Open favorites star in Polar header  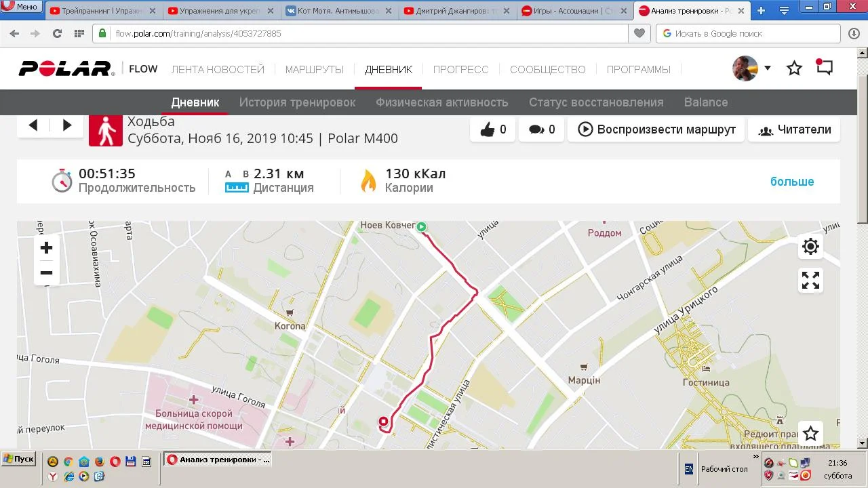tap(794, 68)
